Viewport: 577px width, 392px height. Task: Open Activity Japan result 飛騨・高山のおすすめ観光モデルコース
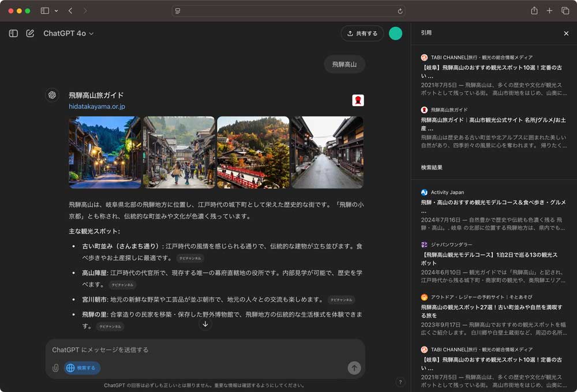pos(493,210)
